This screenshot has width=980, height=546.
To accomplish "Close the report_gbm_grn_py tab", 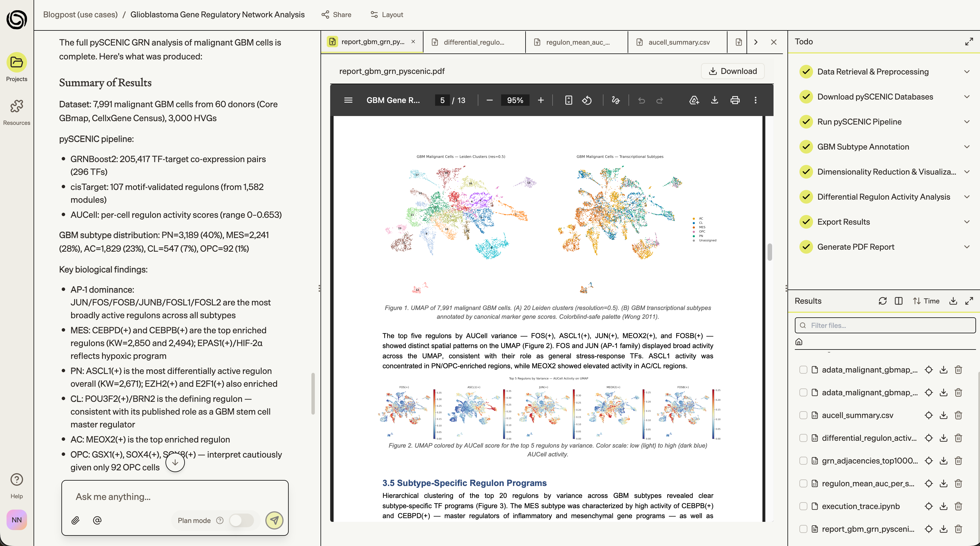I will pyautogui.click(x=413, y=42).
